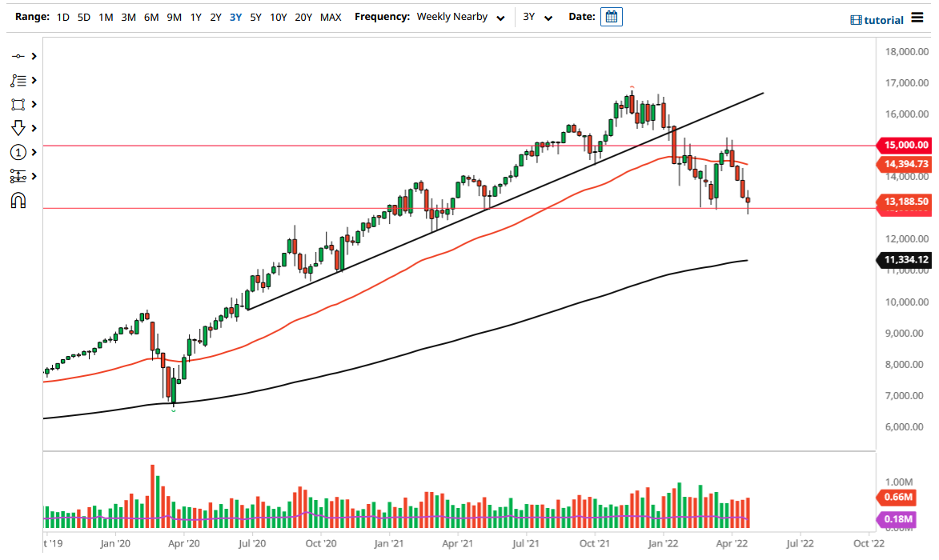Select the Fibonacci retracement tool icon
This screenshot has width=939, height=560.
(x=18, y=81)
